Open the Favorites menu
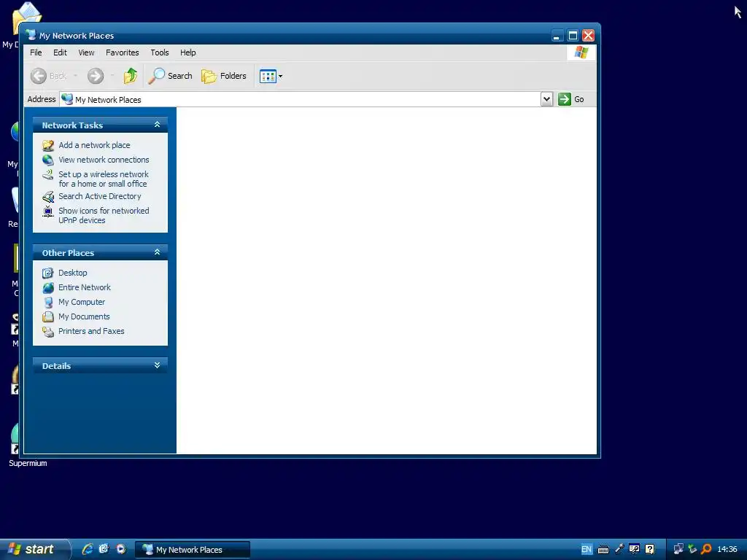 pyautogui.click(x=123, y=52)
